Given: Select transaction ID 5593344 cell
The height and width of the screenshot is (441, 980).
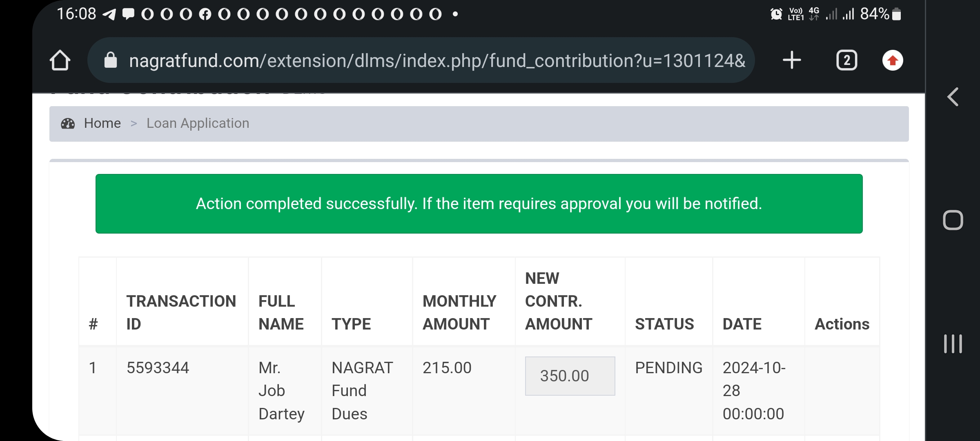Looking at the screenshot, I should (158, 368).
